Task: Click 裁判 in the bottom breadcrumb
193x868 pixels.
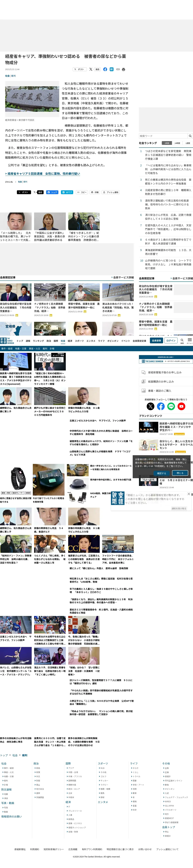Action: pyautogui.click(x=25, y=755)
